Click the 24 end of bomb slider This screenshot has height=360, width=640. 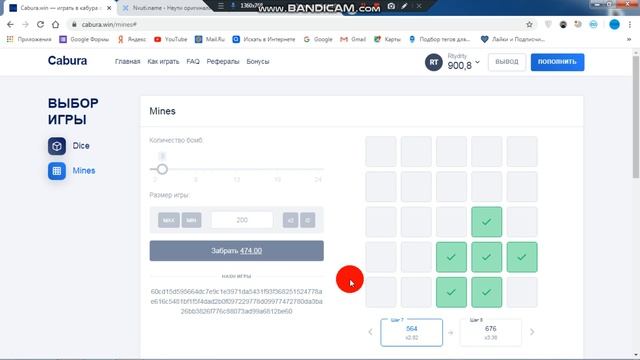coord(318,180)
